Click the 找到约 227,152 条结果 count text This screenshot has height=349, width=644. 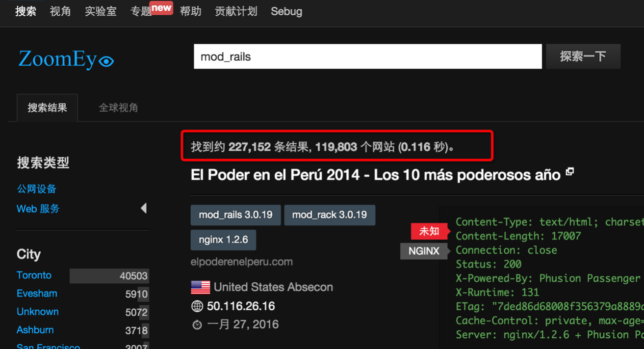pos(249,147)
